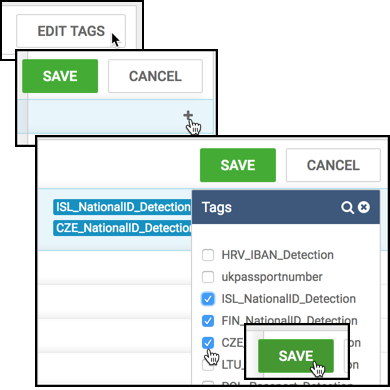Click the FIN_NationalID_Detection label text
The width and height of the screenshot is (390, 390).
(x=289, y=321)
